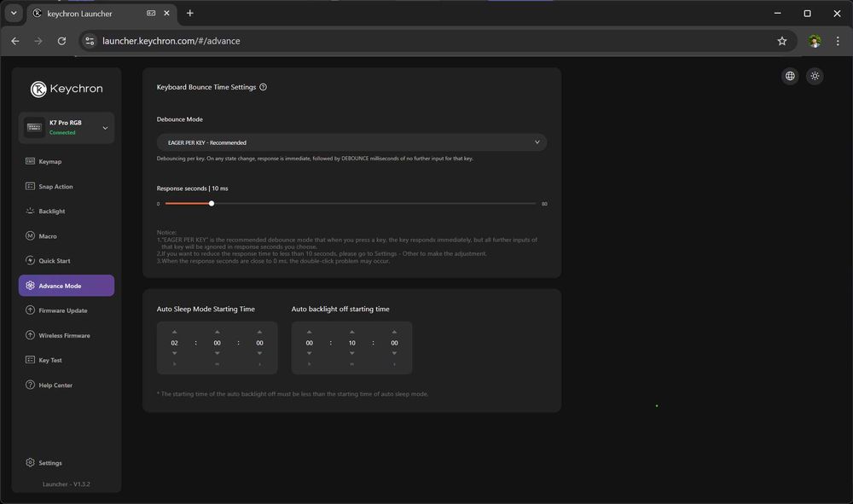
Task: Open the Debounce Mode dropdown
Action: click(x=351, y=142)
